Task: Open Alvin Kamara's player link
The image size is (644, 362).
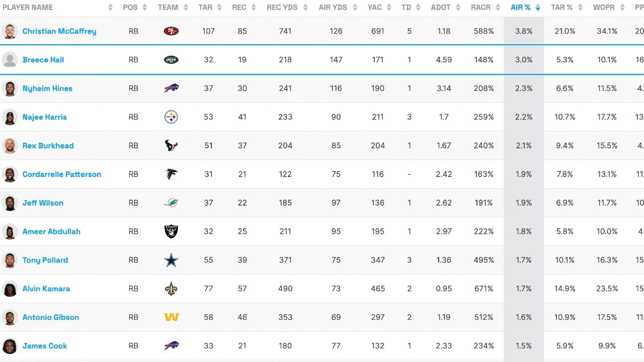Action: coord(46,289)
